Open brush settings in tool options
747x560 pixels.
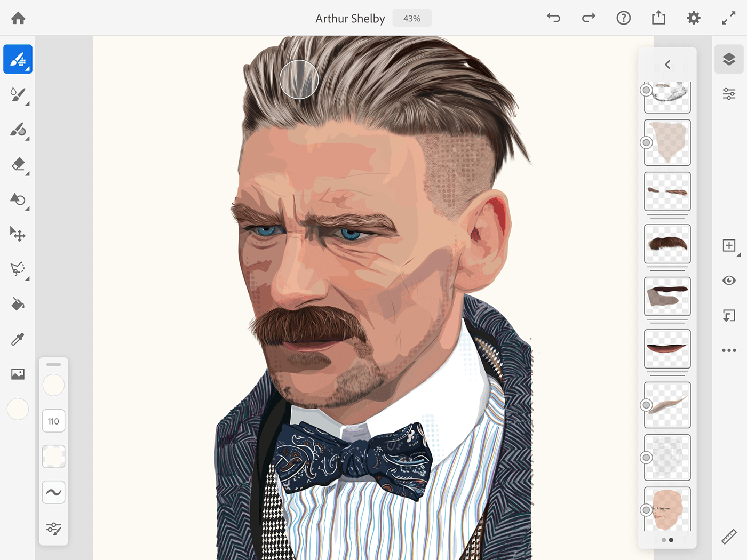[x=54, y=529]
